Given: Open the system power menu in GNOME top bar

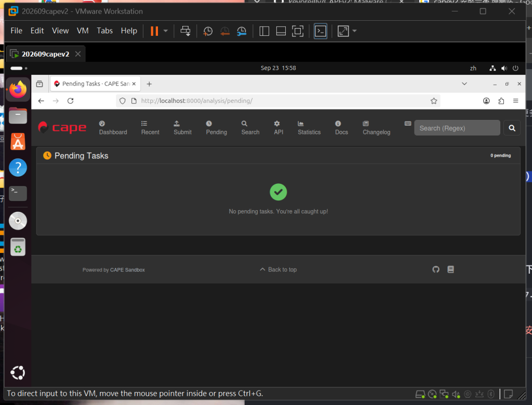Looking at the screenshot, I should (x=515, y=68).
